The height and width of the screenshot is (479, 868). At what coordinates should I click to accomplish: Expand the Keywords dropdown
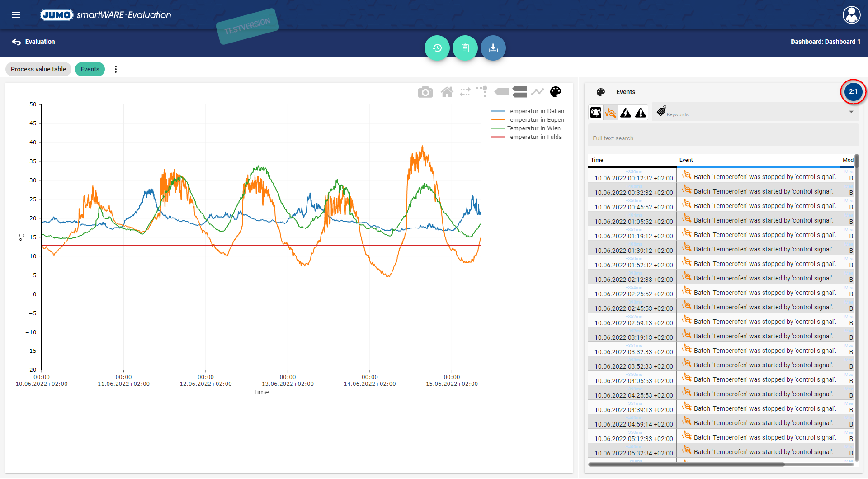(851, 112)
